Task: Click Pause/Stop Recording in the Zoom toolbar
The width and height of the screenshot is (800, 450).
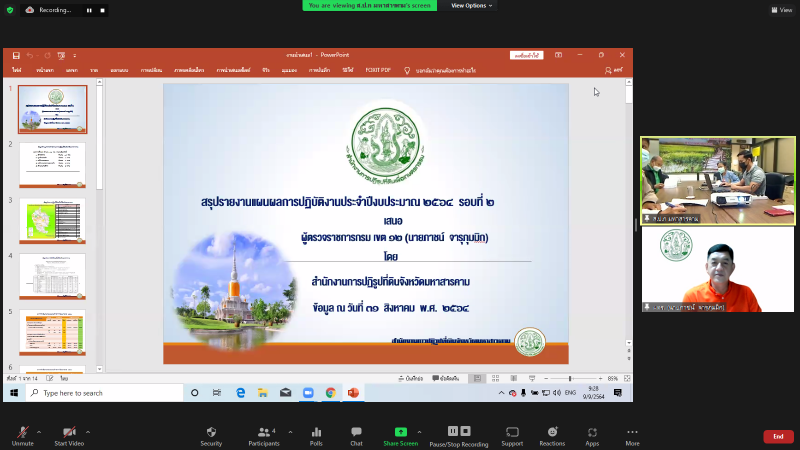Action: pos(459,436)
